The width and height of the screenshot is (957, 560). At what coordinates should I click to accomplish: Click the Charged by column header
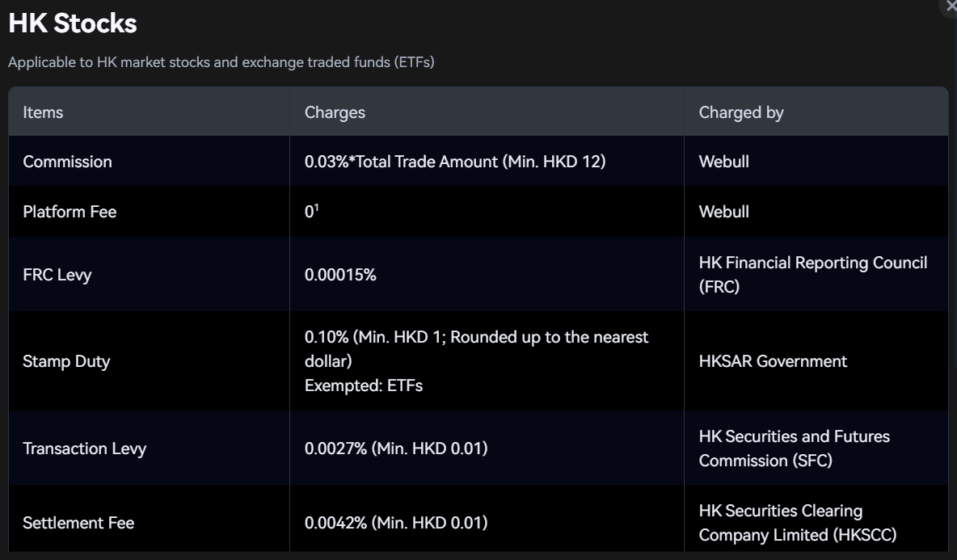tap(741, 112)
